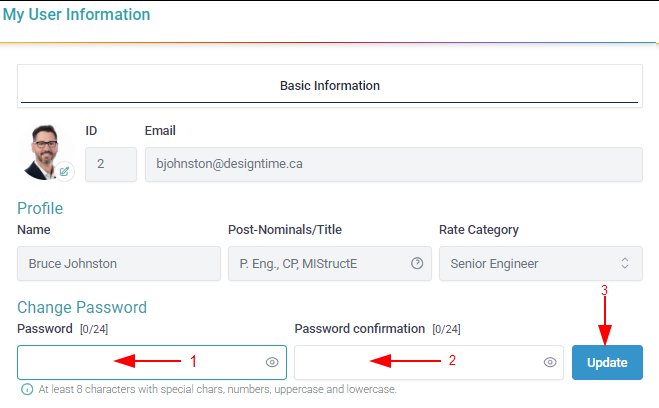Click the help icon in Post-Nominals field
659x408 pixels.
(x=417, y=264)
